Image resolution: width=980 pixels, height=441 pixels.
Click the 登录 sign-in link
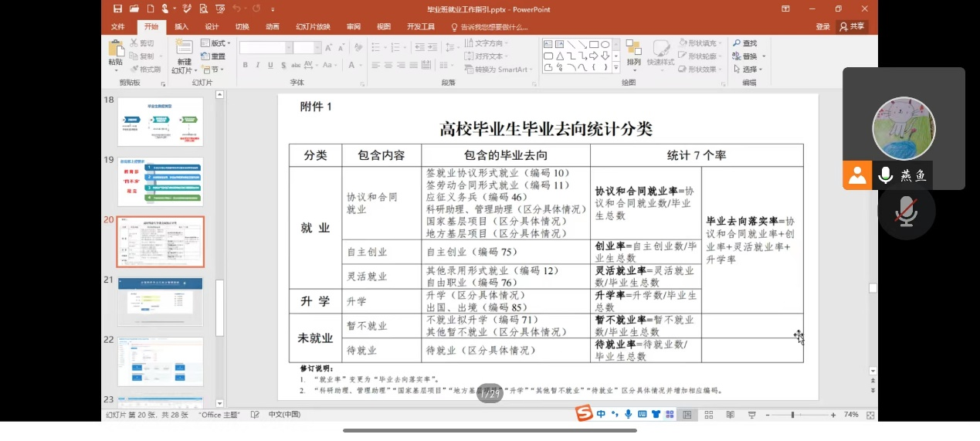pos(822,26)
